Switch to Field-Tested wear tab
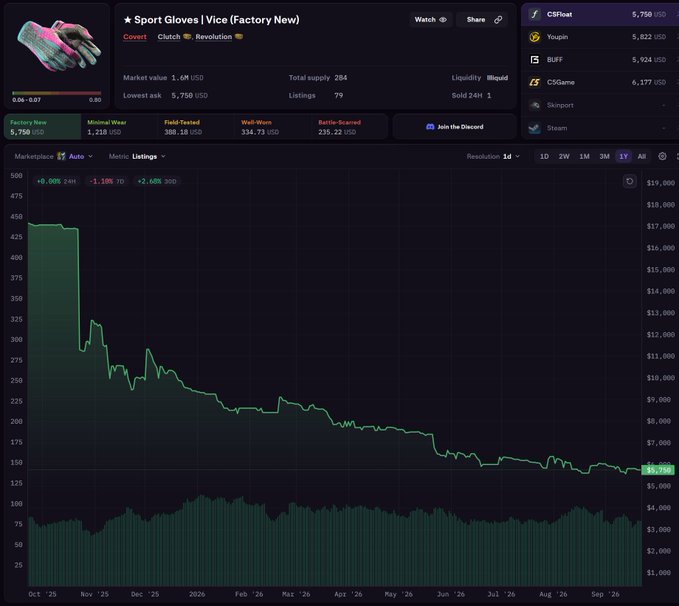This screenshot has width=679, height=606. click(x=197, y=127)
